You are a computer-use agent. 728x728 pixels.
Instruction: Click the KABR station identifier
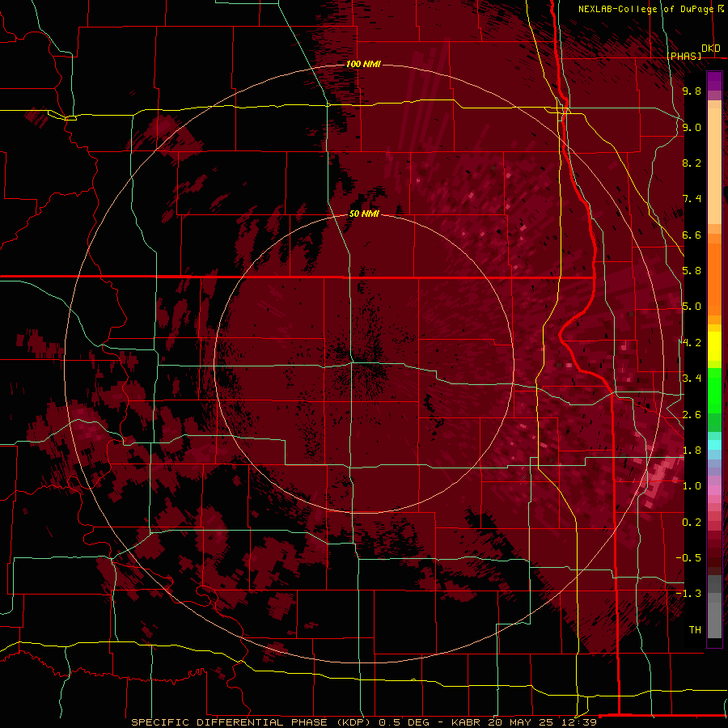coord(467,722)
